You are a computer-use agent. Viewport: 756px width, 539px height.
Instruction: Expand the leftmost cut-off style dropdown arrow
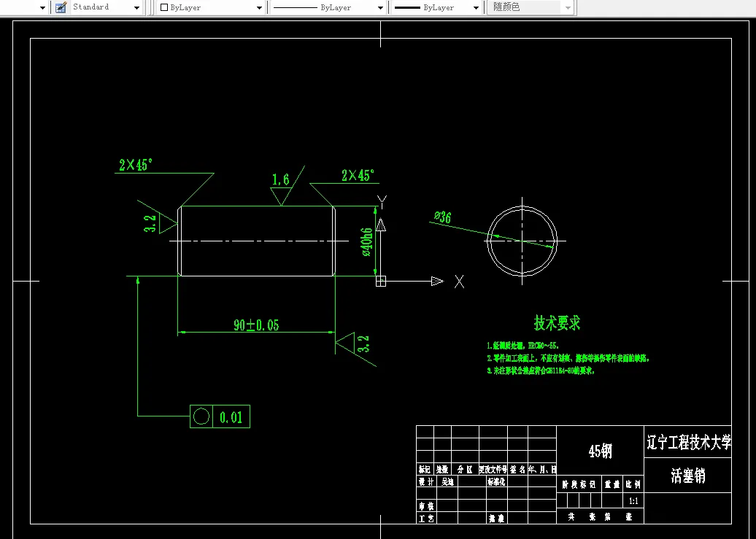[42, 8]
